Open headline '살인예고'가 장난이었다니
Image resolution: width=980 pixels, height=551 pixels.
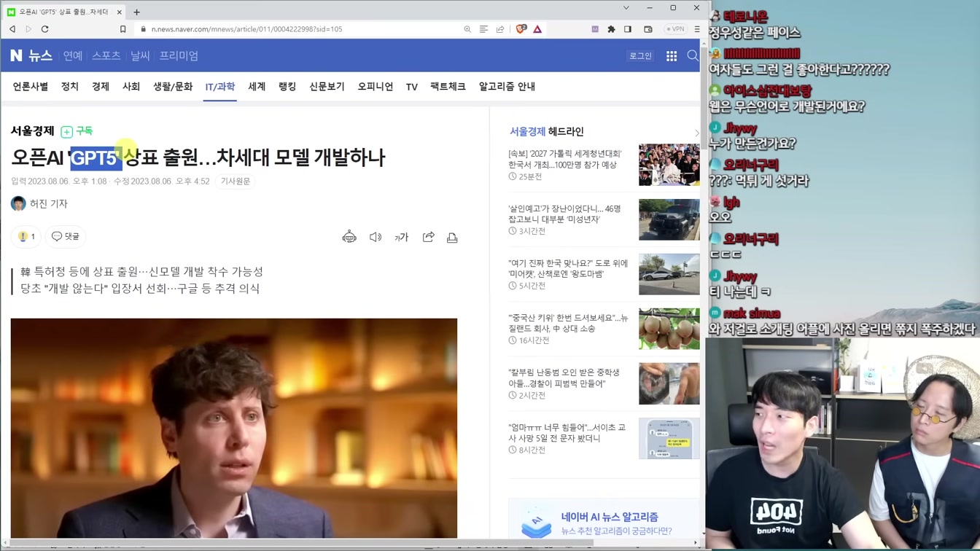[x=564, y=214]
